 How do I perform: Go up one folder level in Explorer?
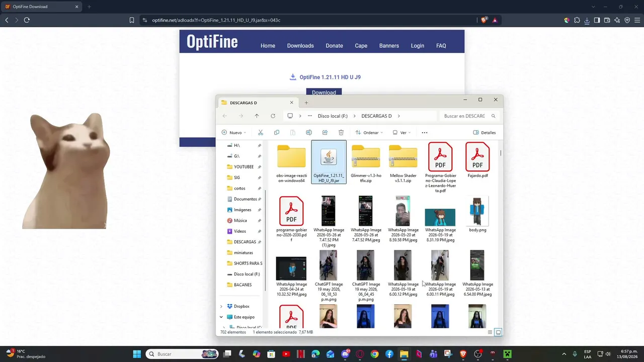(257, 116)
